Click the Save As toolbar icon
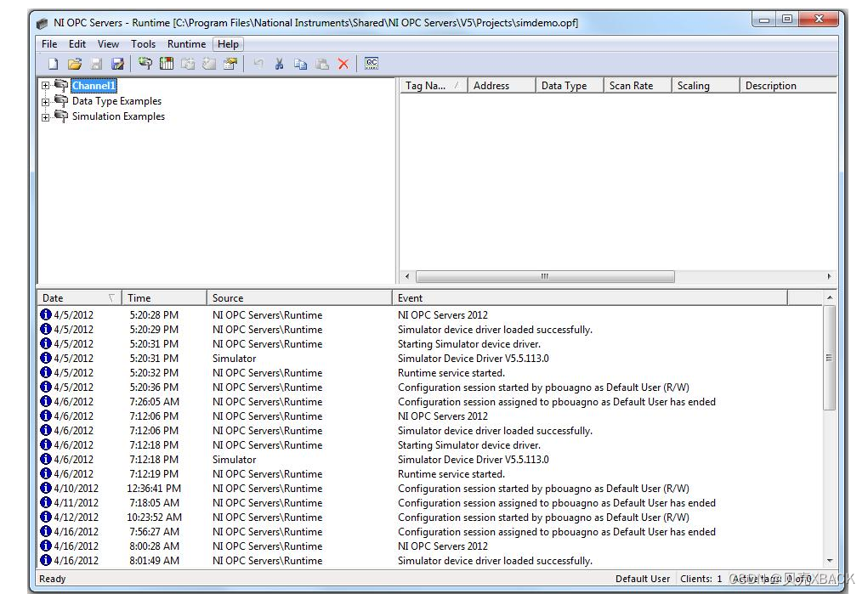Image resolution: width=868 pixels, height=594 pixels. click(x=117, y=64)
